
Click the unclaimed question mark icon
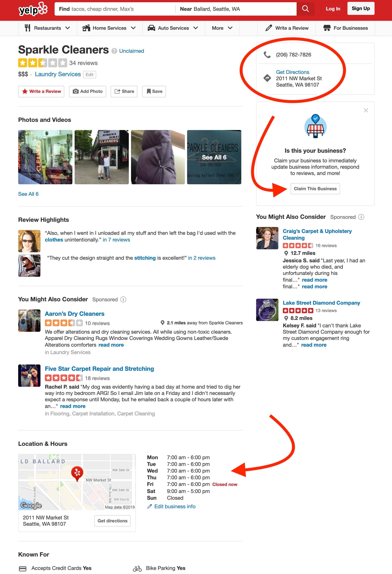point(114,51)
